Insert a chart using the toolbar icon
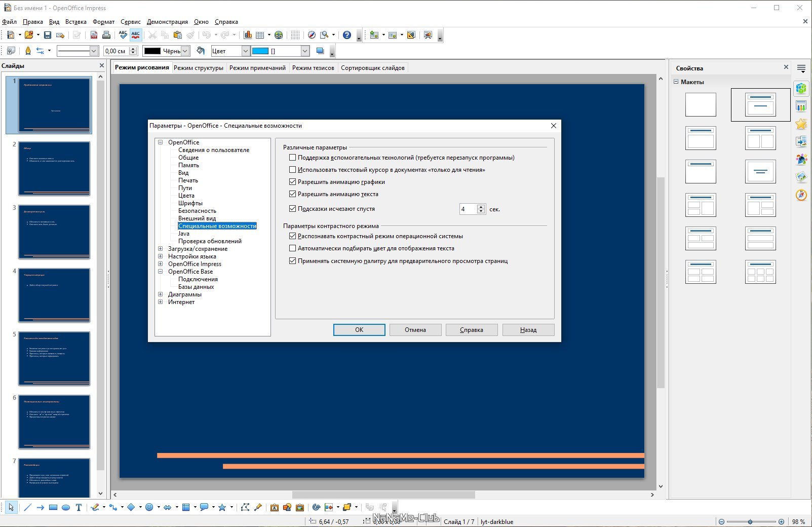The width and height of the screenshot is (812, 527). [248, 35]
